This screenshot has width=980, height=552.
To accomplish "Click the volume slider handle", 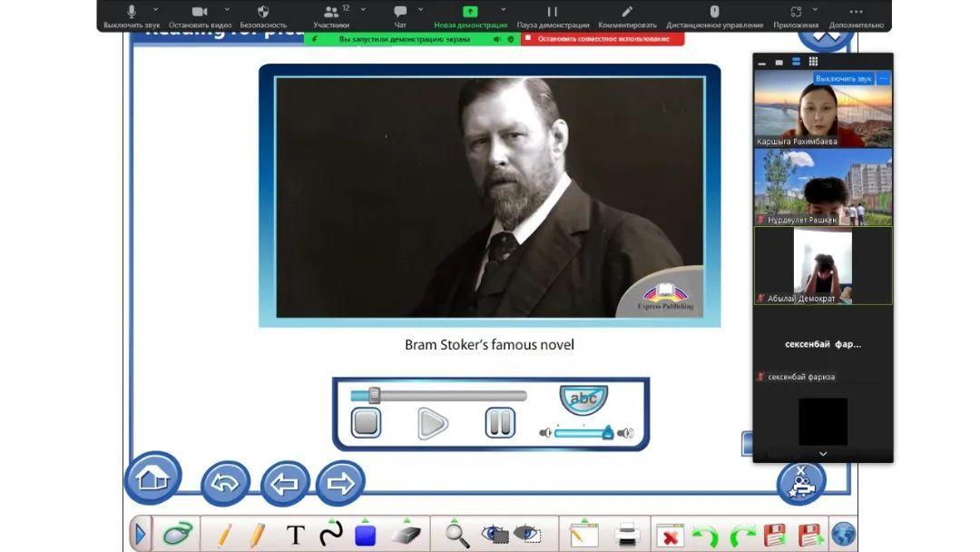I will point(607,432).
